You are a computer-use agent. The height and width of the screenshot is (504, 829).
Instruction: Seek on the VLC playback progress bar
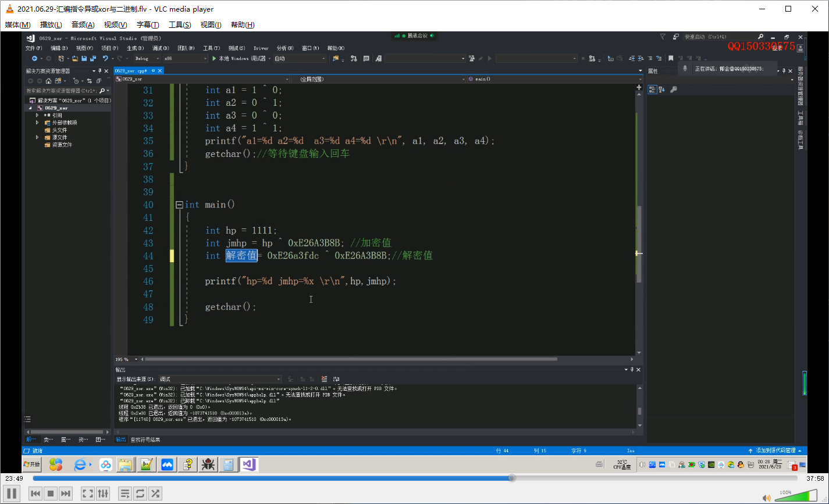(x=414, y=478)
